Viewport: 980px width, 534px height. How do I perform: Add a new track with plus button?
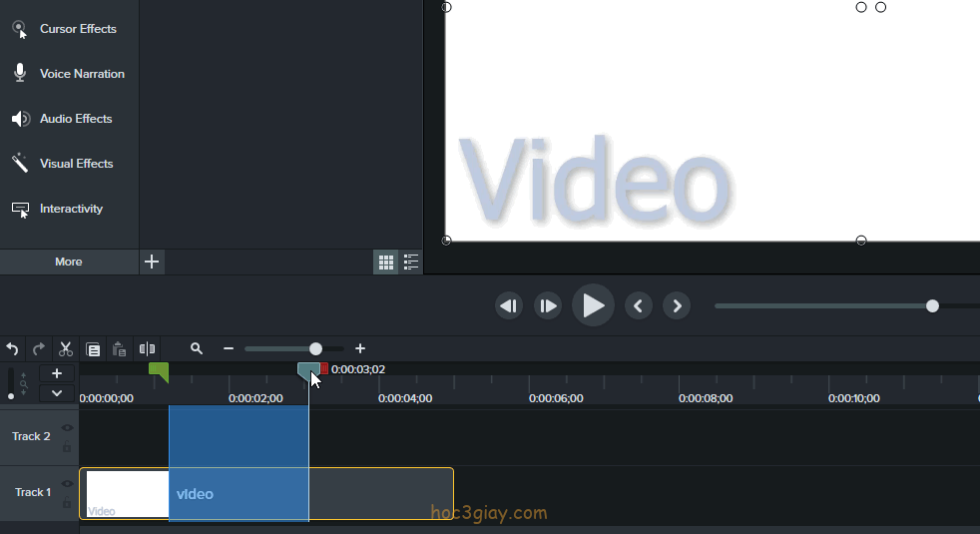click(x=57, y=373)
